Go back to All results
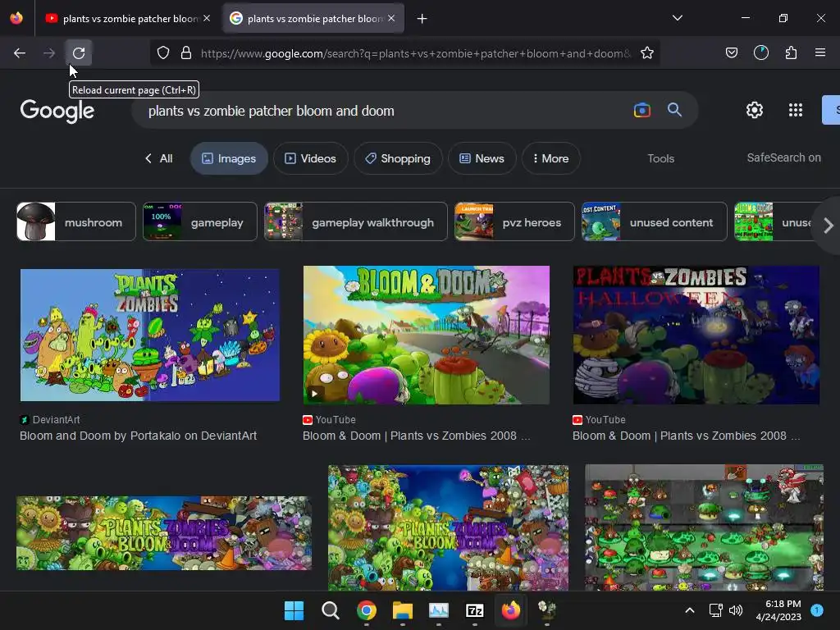 pos(159,158)
